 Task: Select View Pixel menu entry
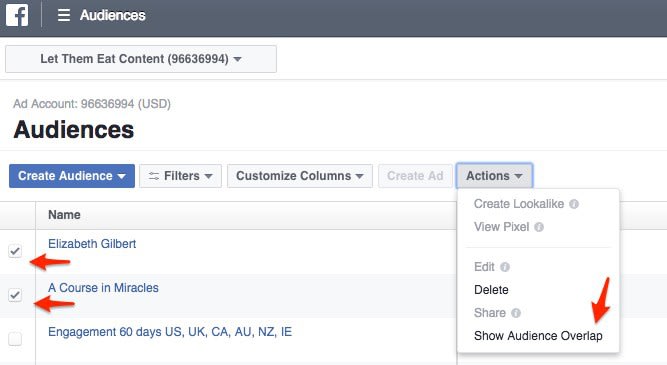coord(502,227)
